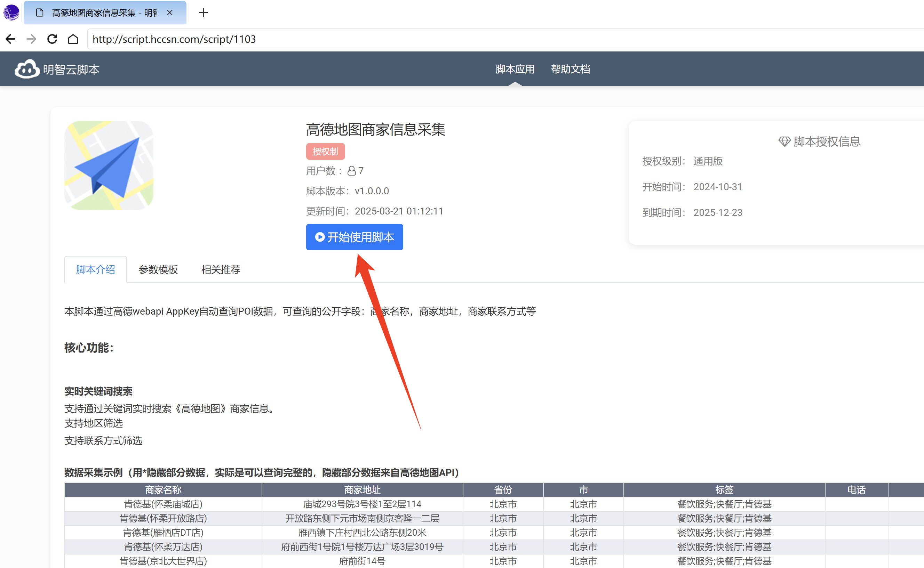This screenshot has width=924, height=568.
Task: Click the cell 肯德基(京北大世界店)
Action: 163,561
